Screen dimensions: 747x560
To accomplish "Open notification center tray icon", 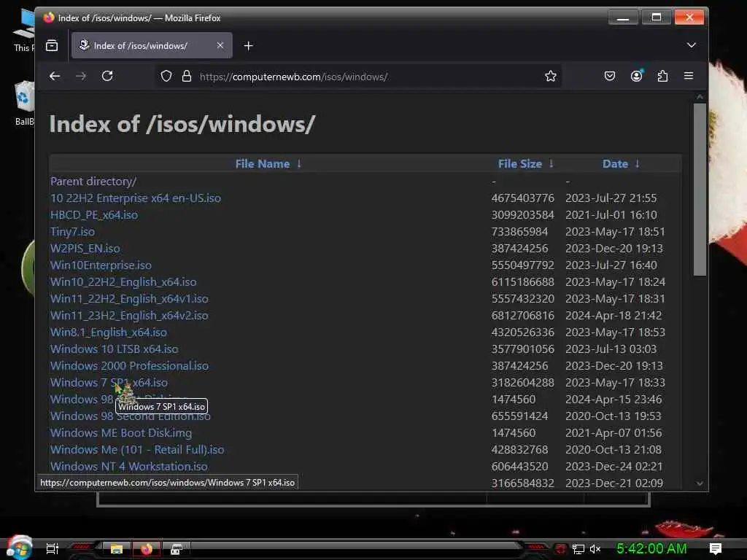I will click(x=715, y=548).
